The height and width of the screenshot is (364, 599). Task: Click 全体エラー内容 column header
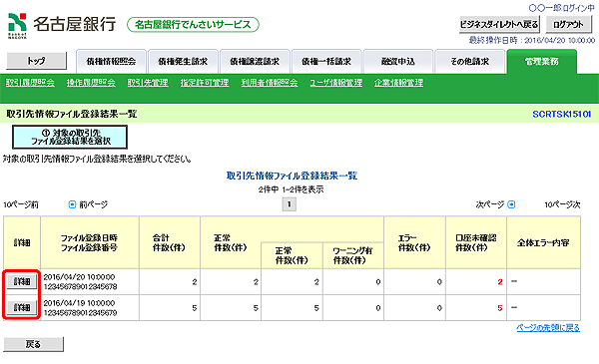click(x=544, y=242)
